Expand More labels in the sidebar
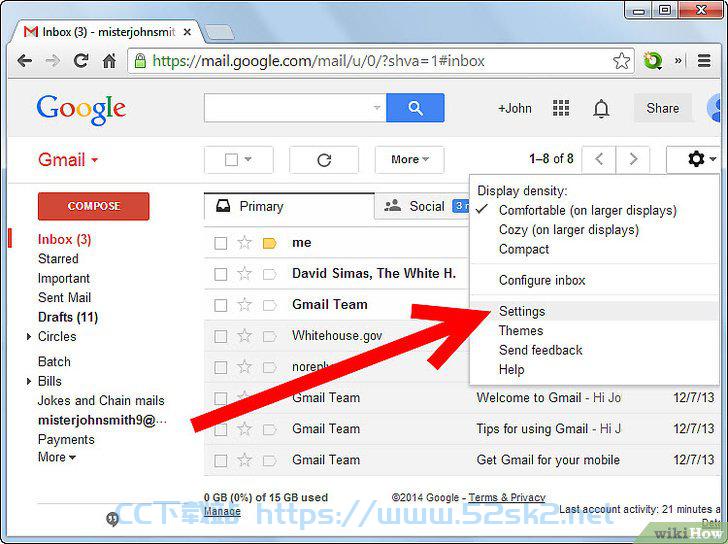 pyautogui.click(x=57, y=457)
